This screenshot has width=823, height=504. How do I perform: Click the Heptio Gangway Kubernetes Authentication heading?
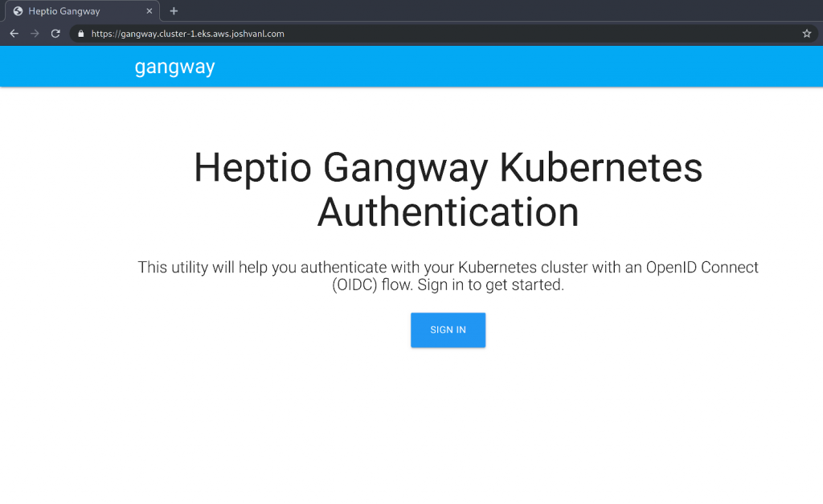[x=448, y=190]
